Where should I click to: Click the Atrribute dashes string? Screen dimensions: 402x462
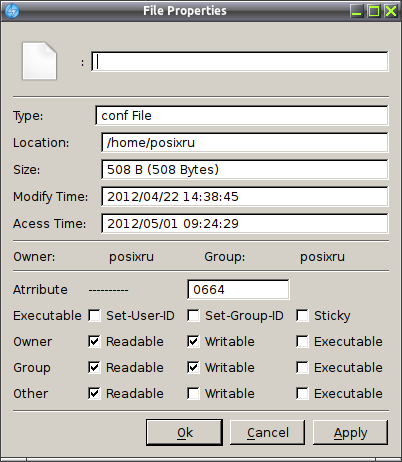[108, 290]
